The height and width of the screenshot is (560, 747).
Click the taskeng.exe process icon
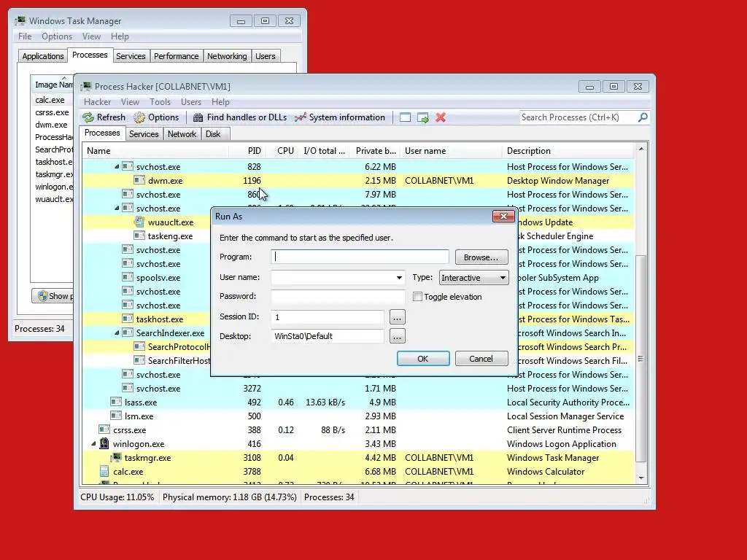139,236
